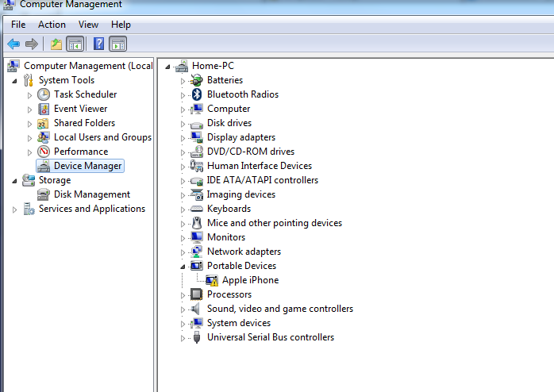Select the Display adapters label
This screenshot has width=554, height=392.
241,137
